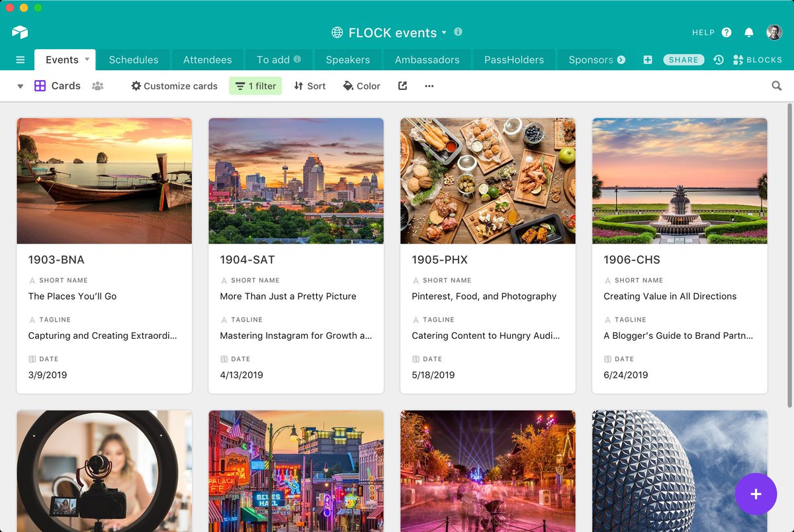This screenshot has width=794, height=532.
Task: Click tagline "Catering Content to Hungry Audi..."
Action: coord(486,335)
